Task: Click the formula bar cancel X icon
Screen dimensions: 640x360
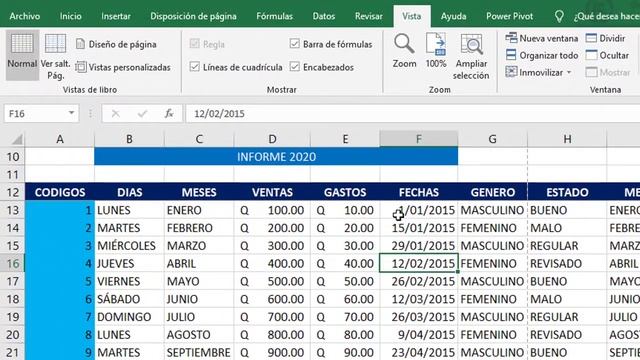Action: point(116,113)
